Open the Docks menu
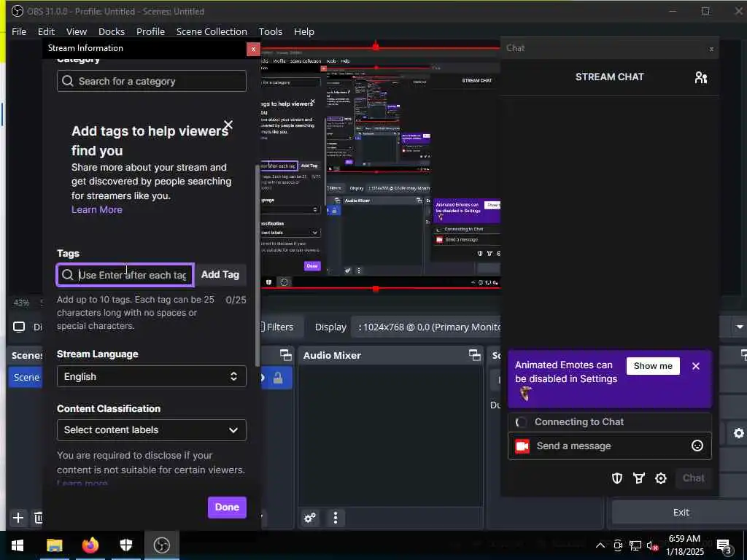The height and width of the screenshot is (560, 747). [112, 31]
